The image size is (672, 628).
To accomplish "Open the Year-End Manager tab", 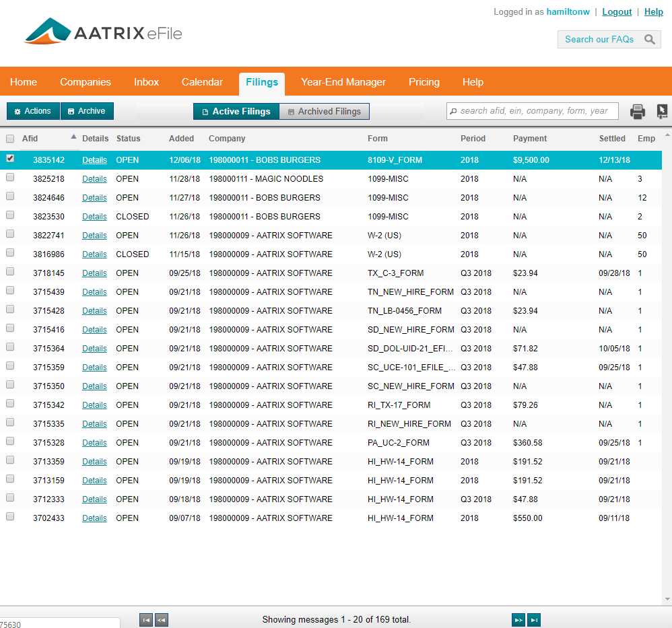I will pyautogui.click(x=343, y=82).
